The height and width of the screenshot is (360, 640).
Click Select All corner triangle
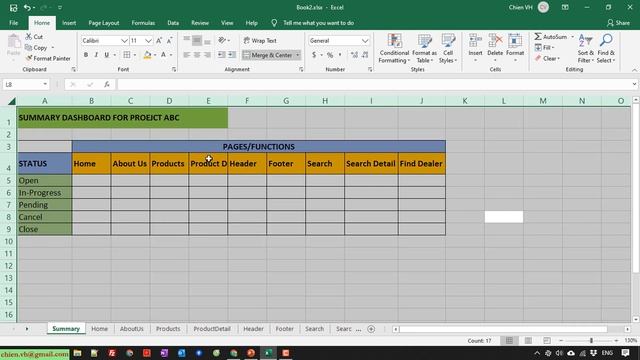click(x=12, y=101)
